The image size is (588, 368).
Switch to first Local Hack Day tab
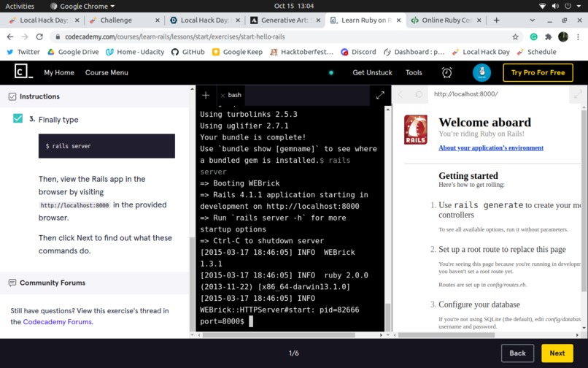[x=44, y=20]
